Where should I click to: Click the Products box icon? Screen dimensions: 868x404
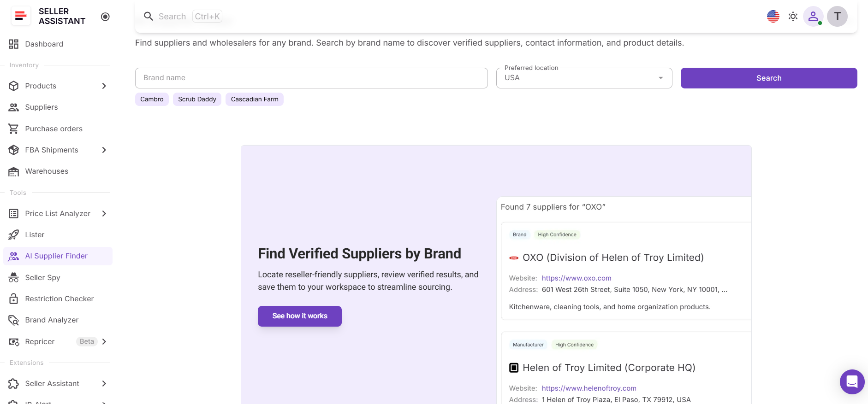tap(14, 86)
